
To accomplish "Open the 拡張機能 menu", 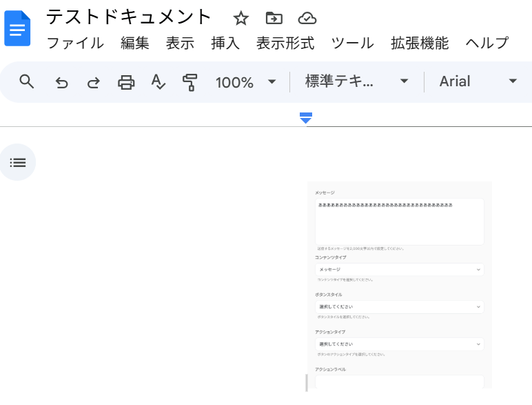I will click(420, 43).
